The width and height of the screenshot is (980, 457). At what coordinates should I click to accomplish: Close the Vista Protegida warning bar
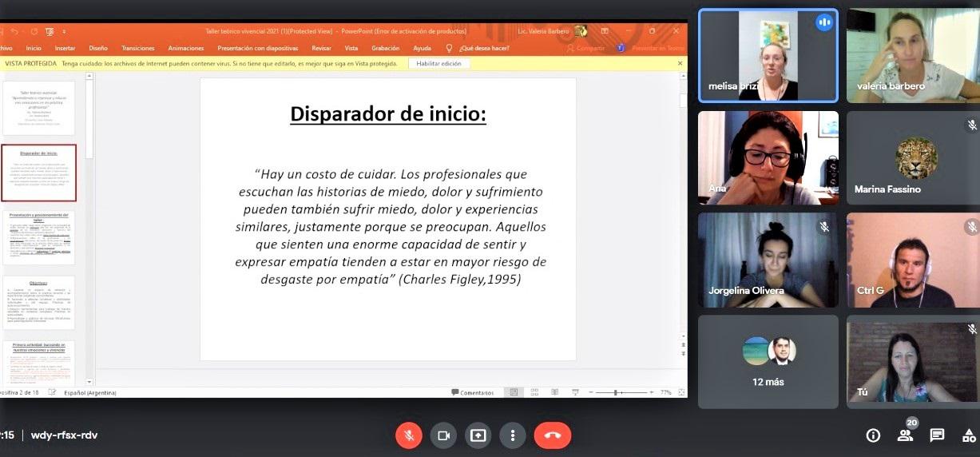(x=680, y=63)
